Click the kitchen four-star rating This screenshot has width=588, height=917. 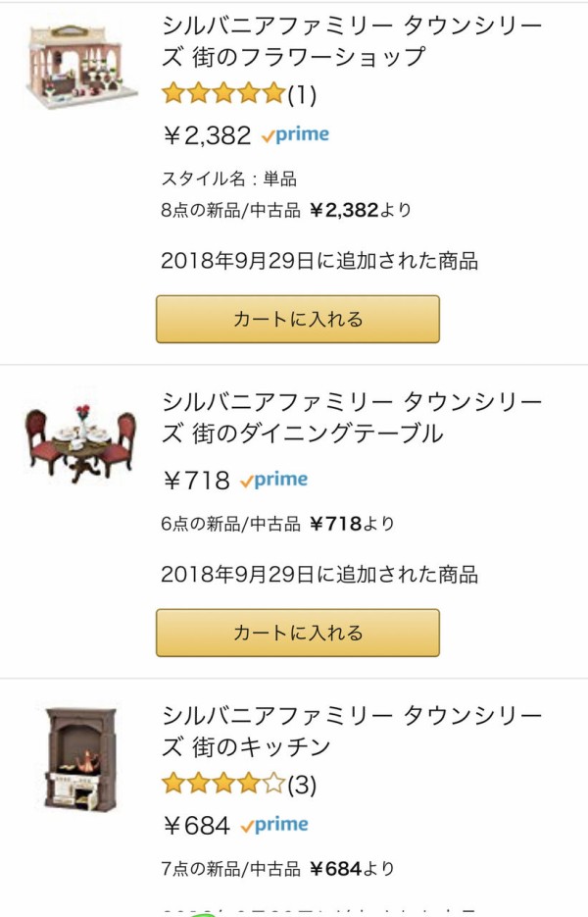click(222, 785)
